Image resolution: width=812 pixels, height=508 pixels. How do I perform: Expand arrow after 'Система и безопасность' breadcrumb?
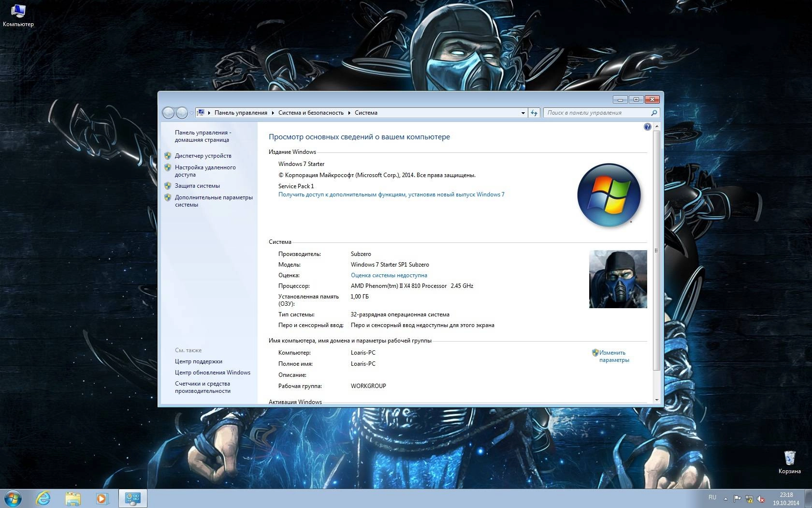pyautogui.click(x=349, y=113)
